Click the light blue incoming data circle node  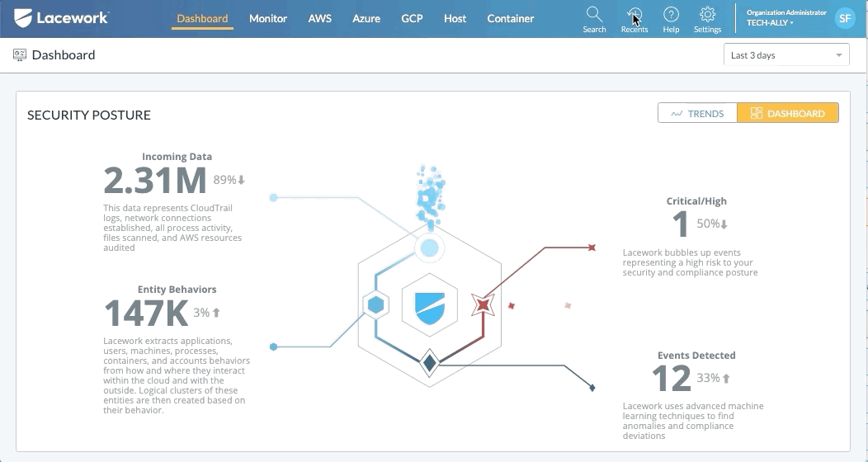(x=429, y=247)
